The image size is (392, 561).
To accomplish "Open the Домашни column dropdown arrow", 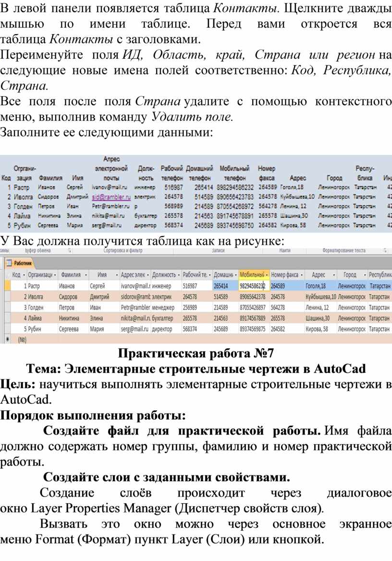I will [x=236, y=275].
